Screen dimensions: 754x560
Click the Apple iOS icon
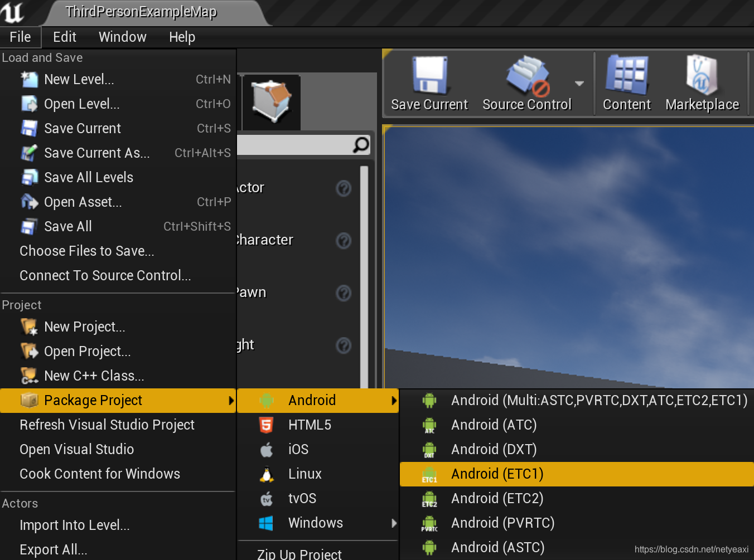pyautogui.click(x=267, y=450)
